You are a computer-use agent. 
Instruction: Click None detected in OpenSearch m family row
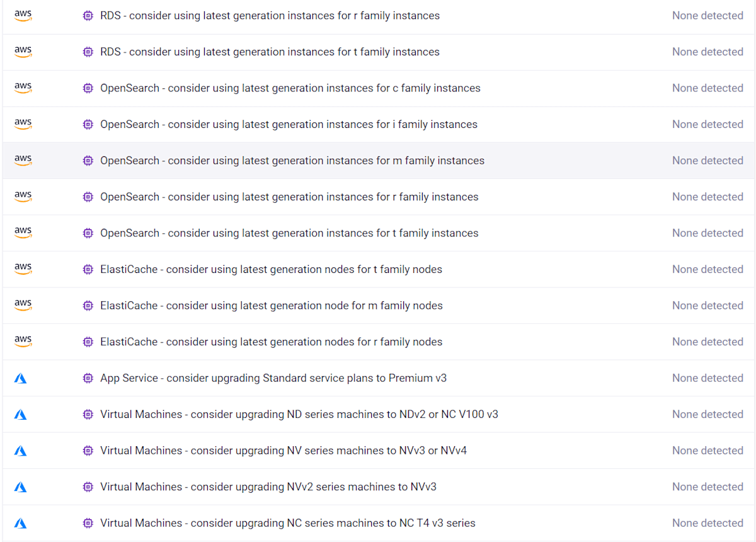707,161
